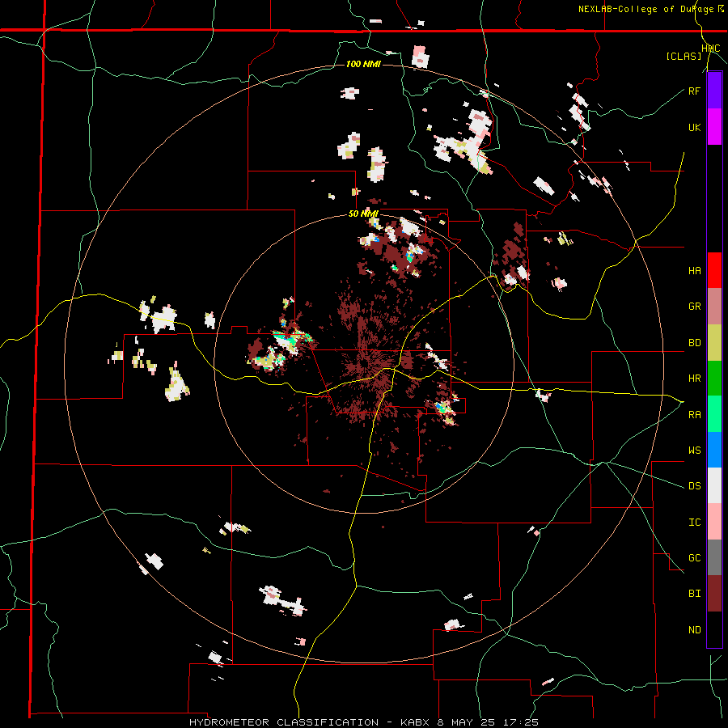Screen dimensions: 728x728
Task: Click the GR legend label
Action: (x=694, y=307)
